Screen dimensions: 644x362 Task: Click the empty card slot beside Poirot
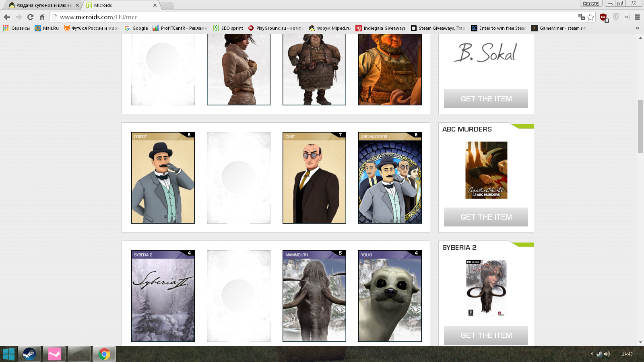[239, 178]
